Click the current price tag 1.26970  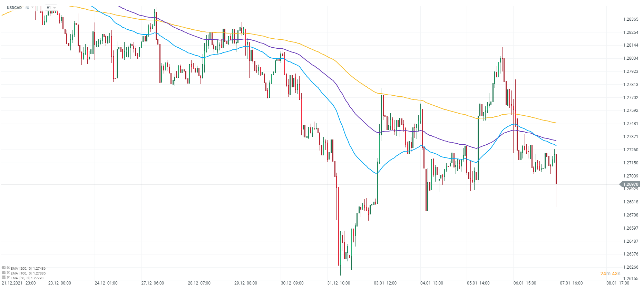click(631, 184)
